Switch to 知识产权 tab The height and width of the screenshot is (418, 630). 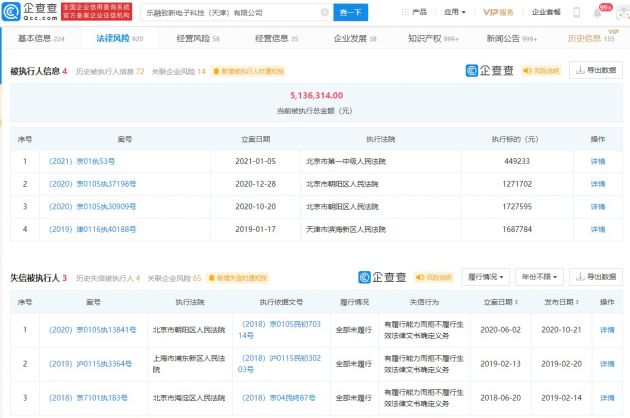433,39
